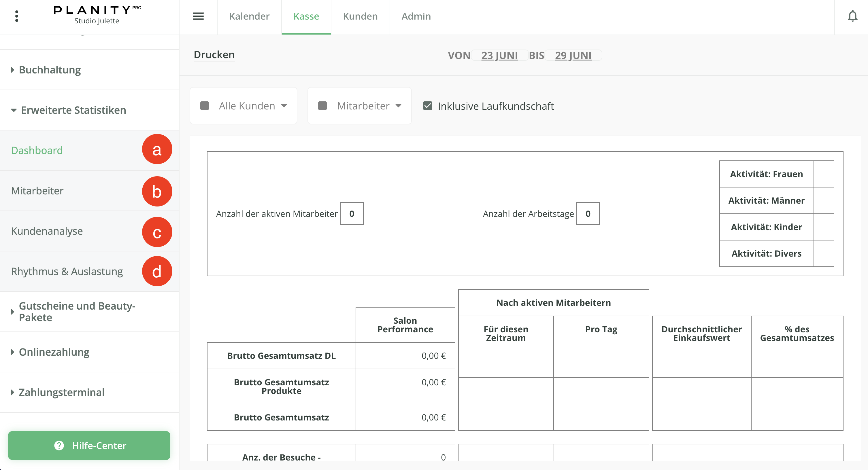Click the Drucken link

click(214, 55)
